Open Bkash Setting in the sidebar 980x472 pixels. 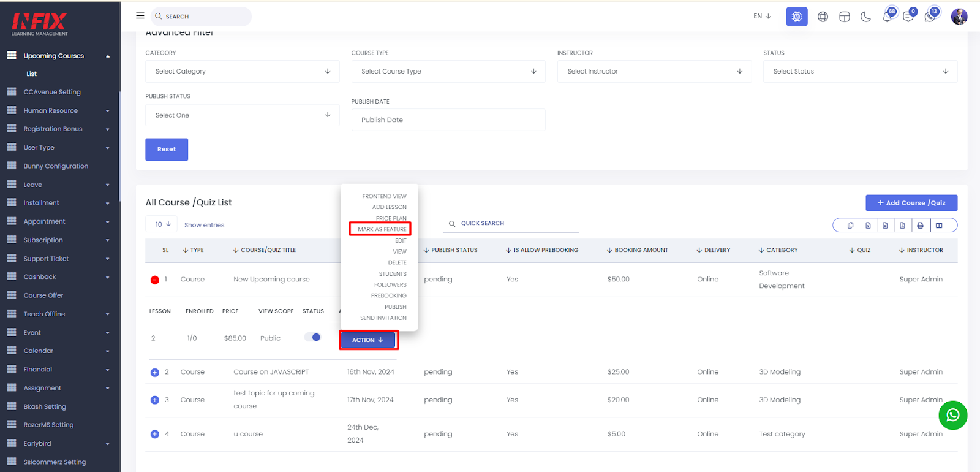(45, 406)
